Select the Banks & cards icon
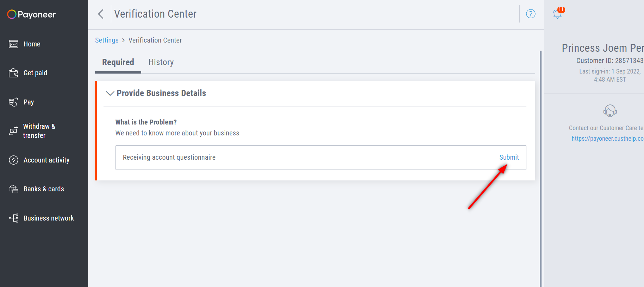644x287 pixels. pyautogui.click(x=13, y=189)
